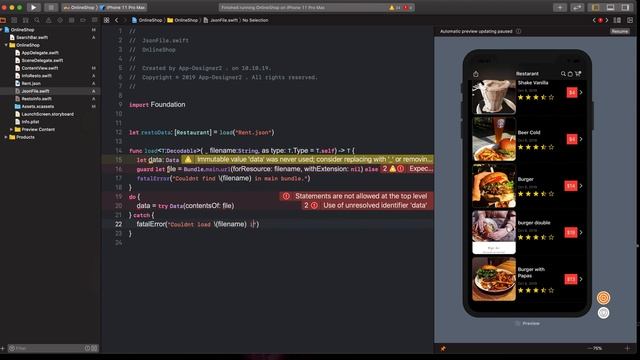This screenshot has height=360, width=640.
Task: Toggle the debug area visibility
Action: click(x=610, y=7)
